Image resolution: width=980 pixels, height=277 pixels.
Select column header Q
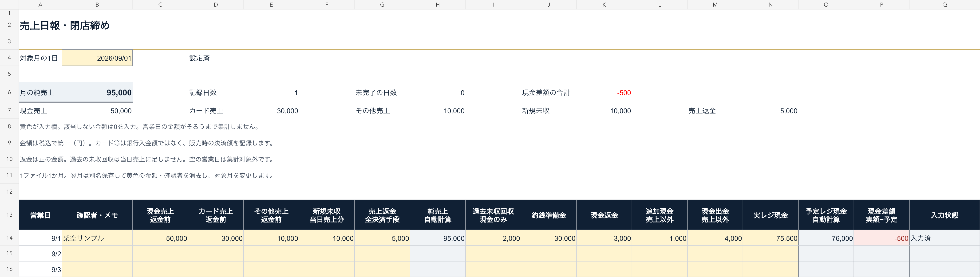(944, 4)
